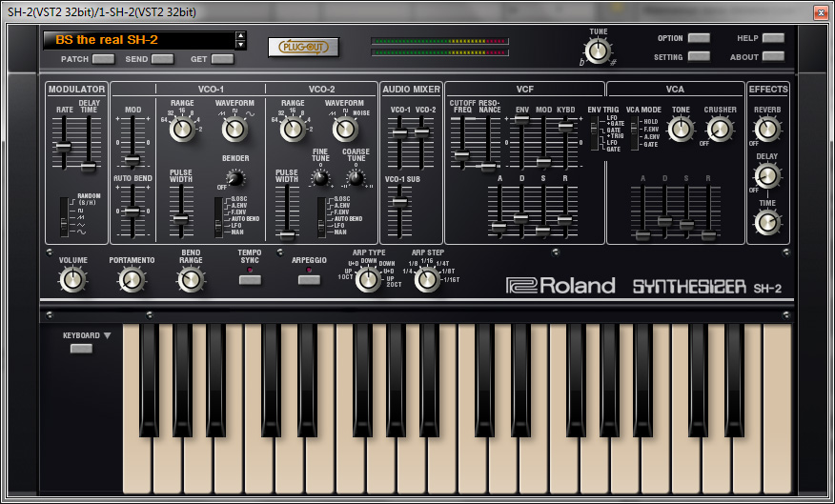Click the VCO-1 pulse width source switch
835x504 pixels.
pos(218,217)
